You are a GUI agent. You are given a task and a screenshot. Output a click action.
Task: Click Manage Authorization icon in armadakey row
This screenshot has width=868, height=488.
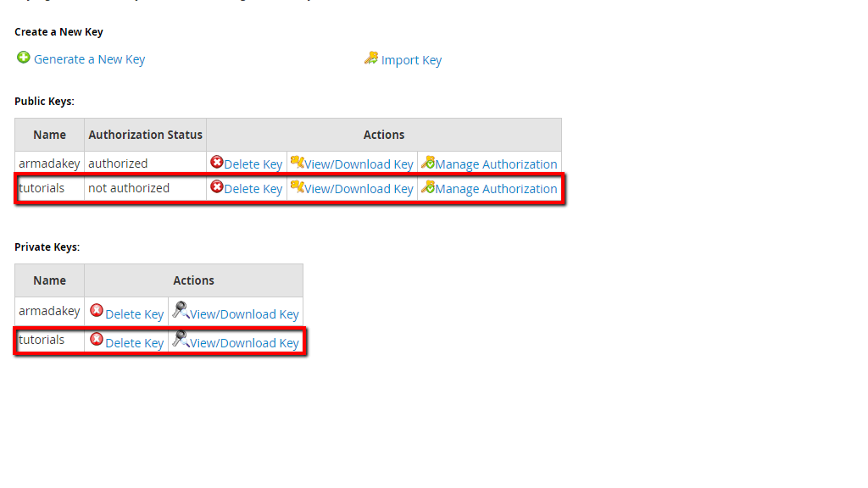[x=428, y=163]
